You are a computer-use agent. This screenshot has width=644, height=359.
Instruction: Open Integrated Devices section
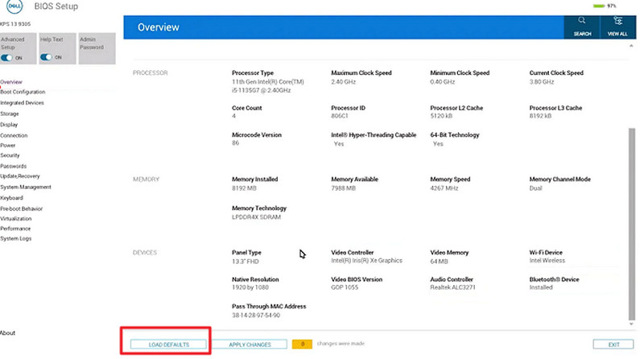click(22, 103)
